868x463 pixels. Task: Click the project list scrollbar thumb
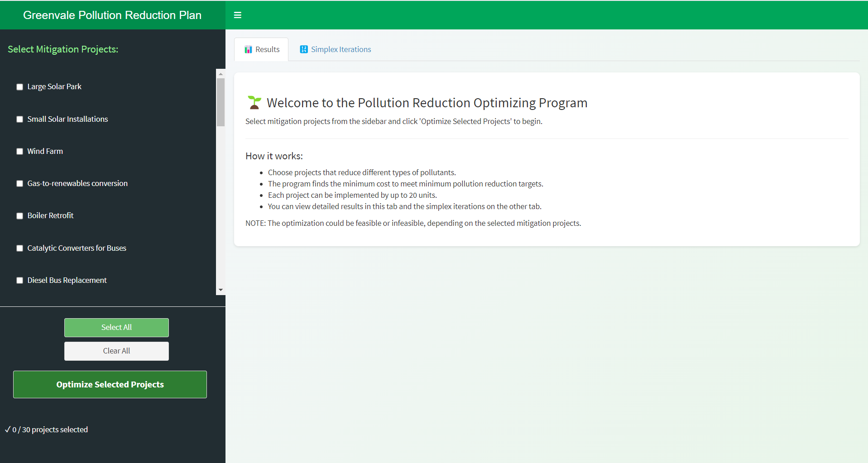[221, 102]
